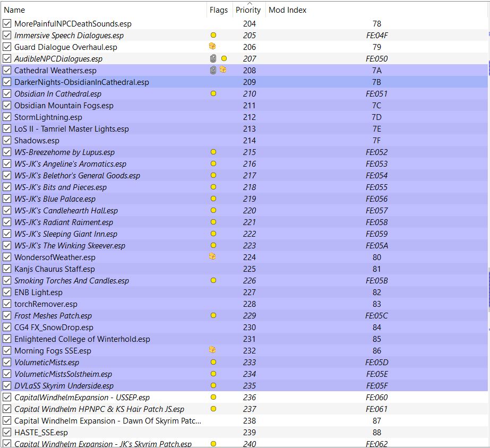Image resolution: width=490 pixels, height=448 pixels.
Task: Click the yellow flag for Frost Meshes Patch.esp
Action: click(x=213, y=315)
